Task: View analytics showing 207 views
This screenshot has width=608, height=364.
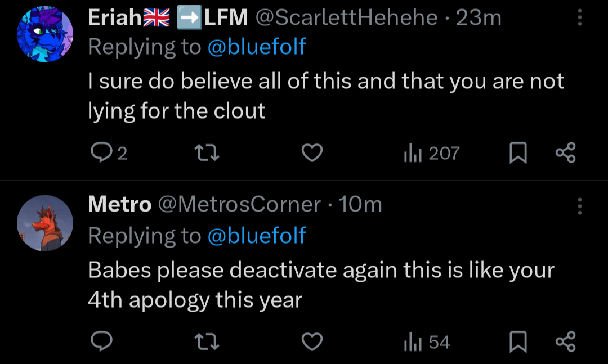Action: point(432,152)
